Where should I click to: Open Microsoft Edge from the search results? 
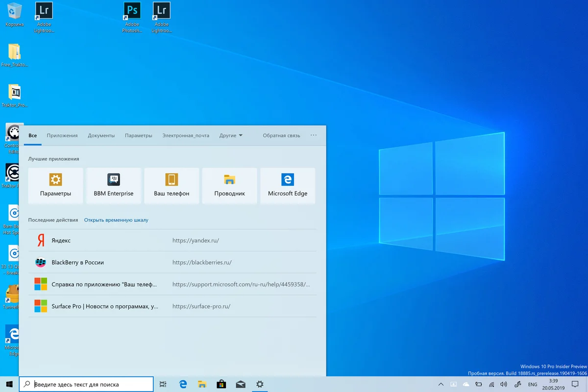(x=288, y=185)
